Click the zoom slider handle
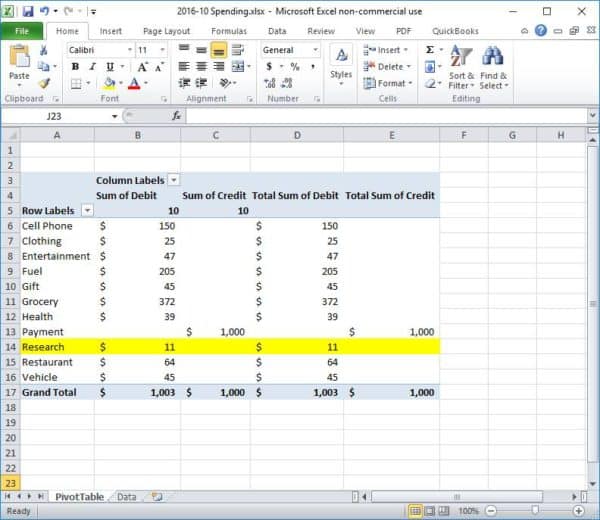Image resolution: width=600 pixels, height=520 pixels. click(x=535, y=510)
